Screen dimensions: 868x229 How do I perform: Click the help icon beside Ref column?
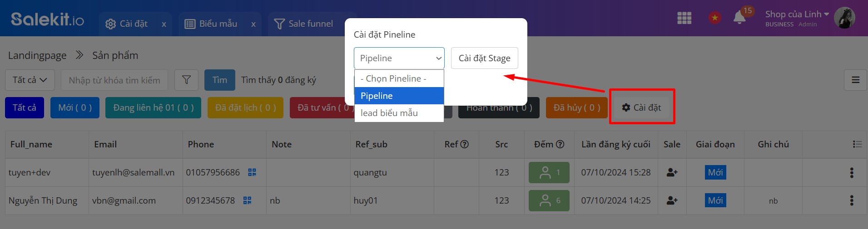tap(465, 144)
